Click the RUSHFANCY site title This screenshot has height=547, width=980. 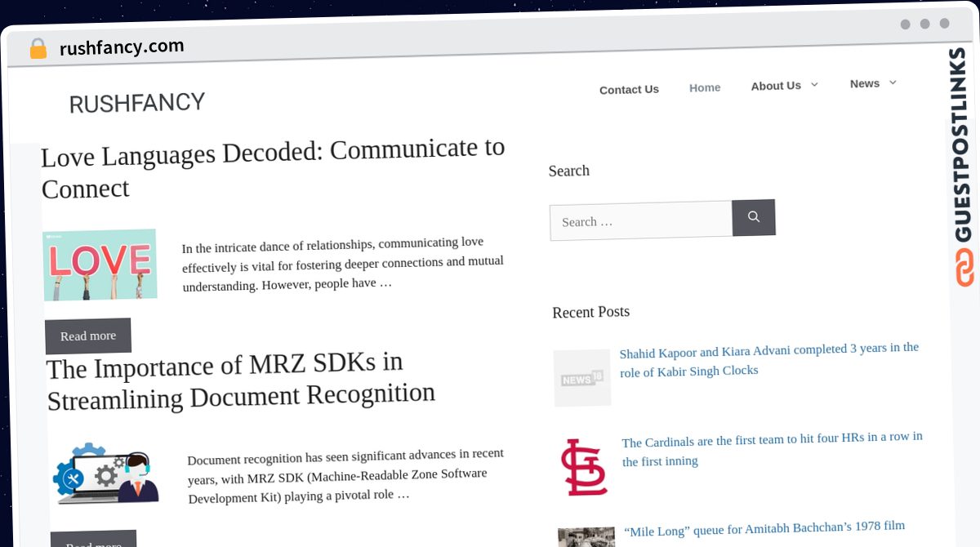point(137,103)
